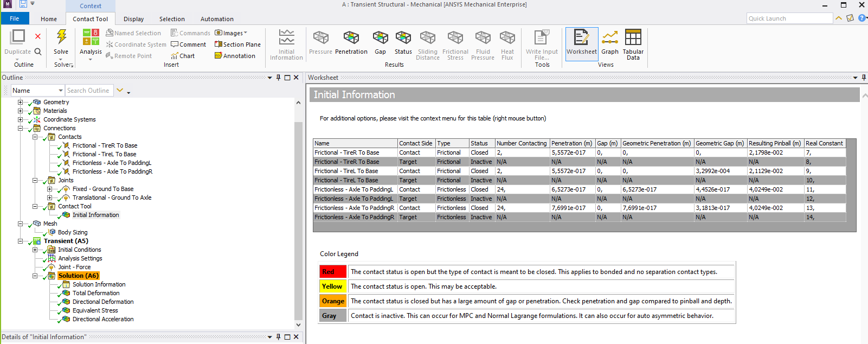Insert a Status result
This screenshot has width=868, height=344.
[403, 42]
